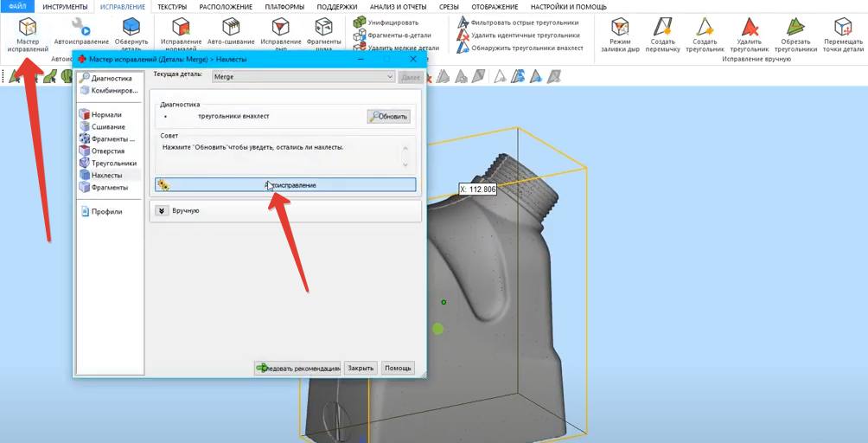Select Отверстия in the wizard sidebar

point(107,151)
